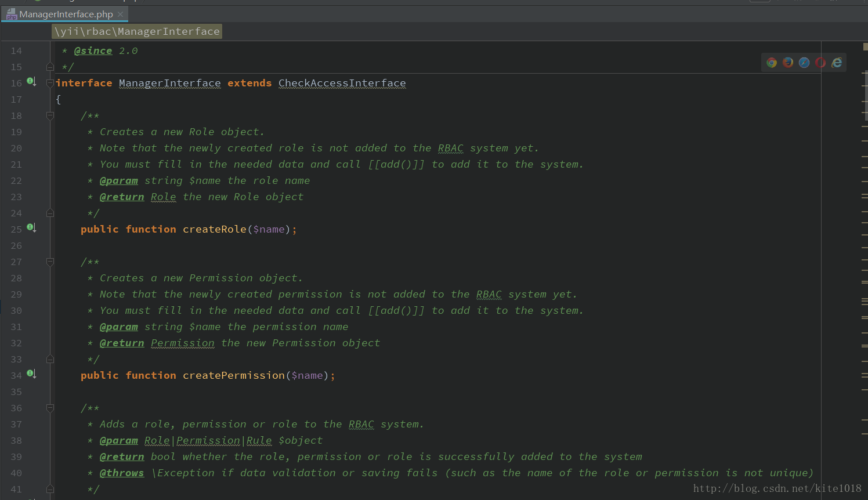
Task: Navigate to CheckAccessInterface in the extends clause
Action: click(342, 84)
